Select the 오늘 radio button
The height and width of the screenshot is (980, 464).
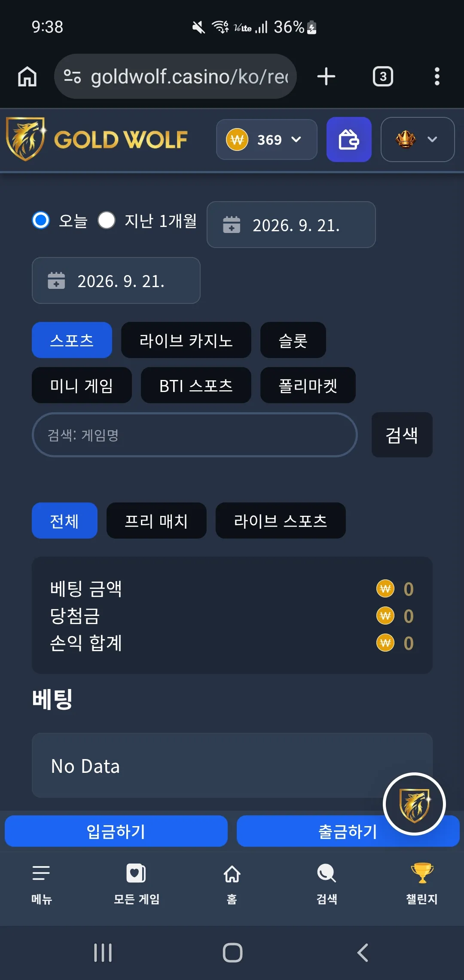point(41,220)
